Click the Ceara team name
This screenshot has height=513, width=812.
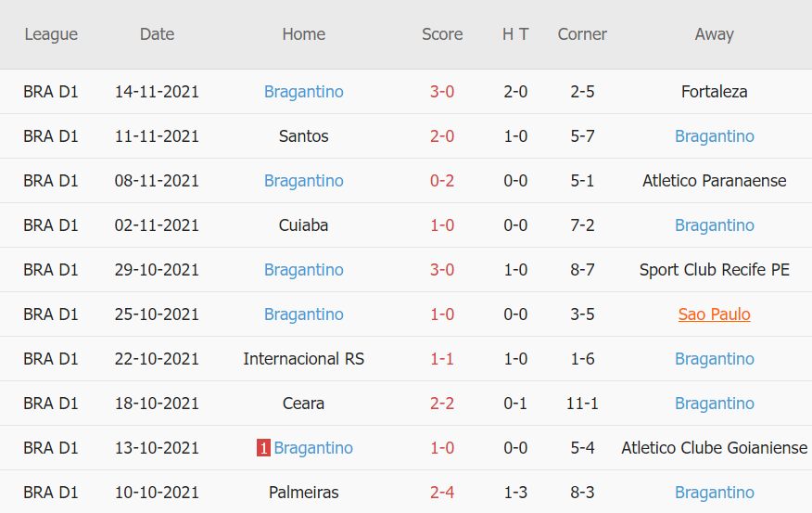coord(303,404)
